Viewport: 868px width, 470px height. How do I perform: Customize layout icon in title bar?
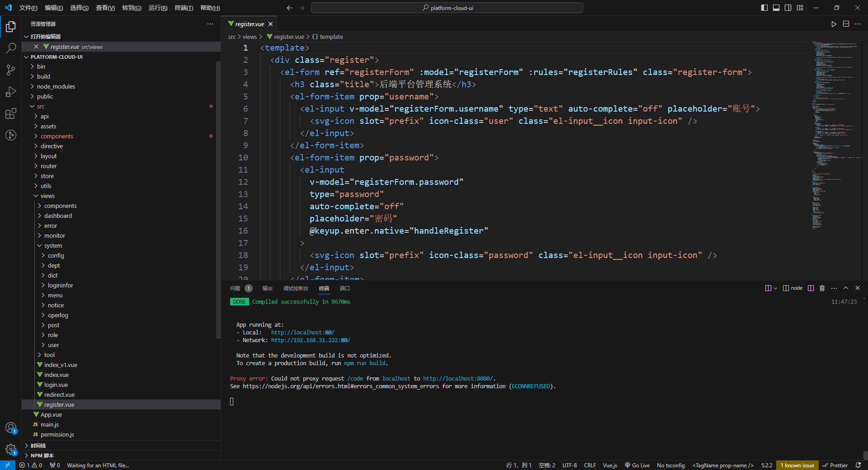800,8
